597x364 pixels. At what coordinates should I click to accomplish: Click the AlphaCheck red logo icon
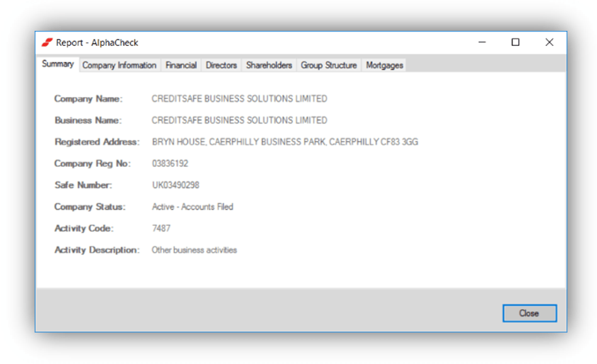tap(47, 43)
